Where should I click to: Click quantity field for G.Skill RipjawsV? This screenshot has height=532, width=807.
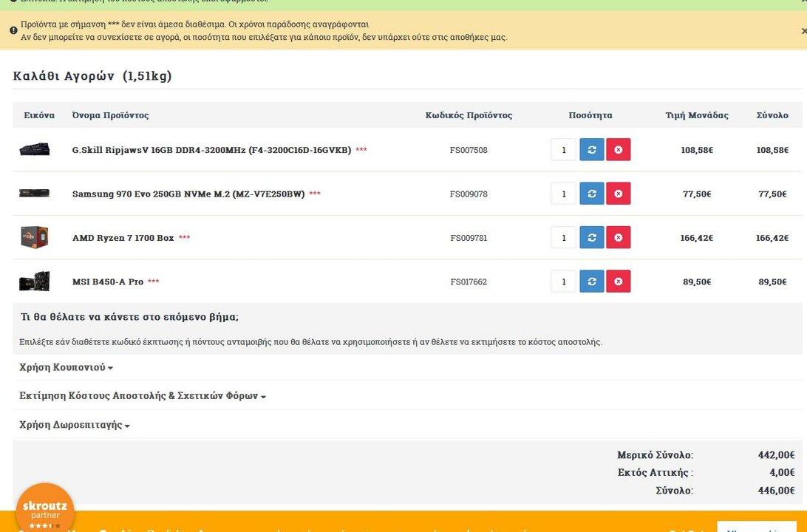coord(564,150)
